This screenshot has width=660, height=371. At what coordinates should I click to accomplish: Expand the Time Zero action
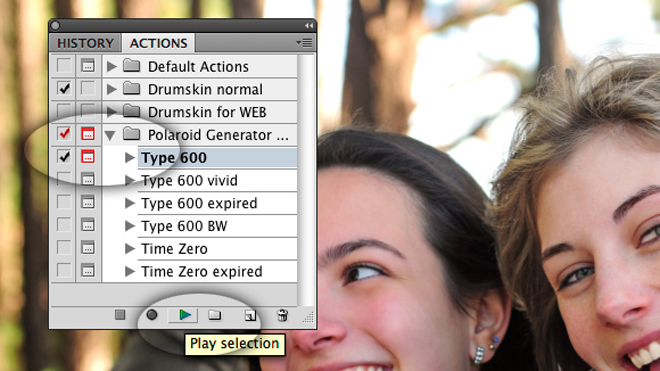130,248
